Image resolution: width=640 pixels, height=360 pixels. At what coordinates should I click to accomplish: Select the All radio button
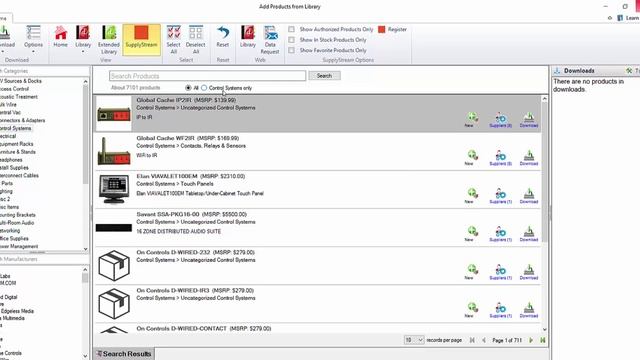188,88
